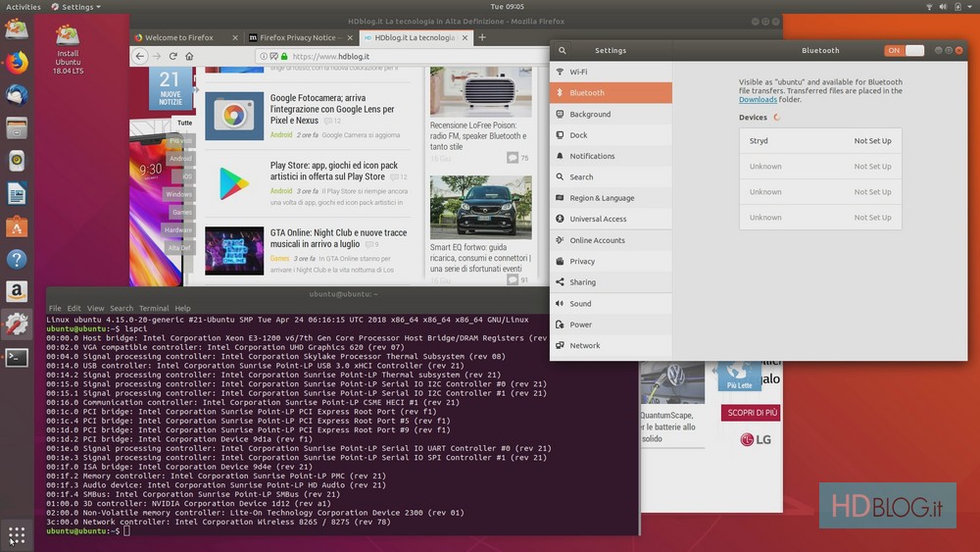The image size is (980, 552).
Task: Open the terminal's Edit menu
Action: tap(74, 308)
